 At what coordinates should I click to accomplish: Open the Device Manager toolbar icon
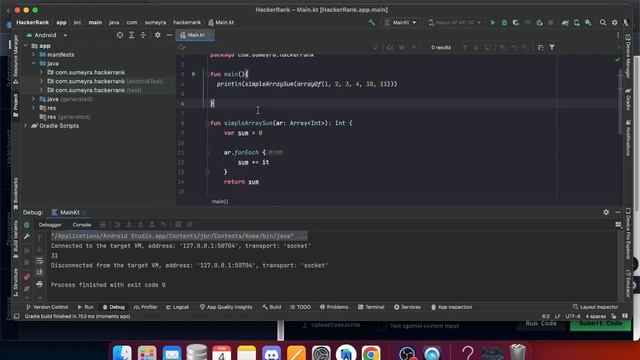tap(577, 22)
